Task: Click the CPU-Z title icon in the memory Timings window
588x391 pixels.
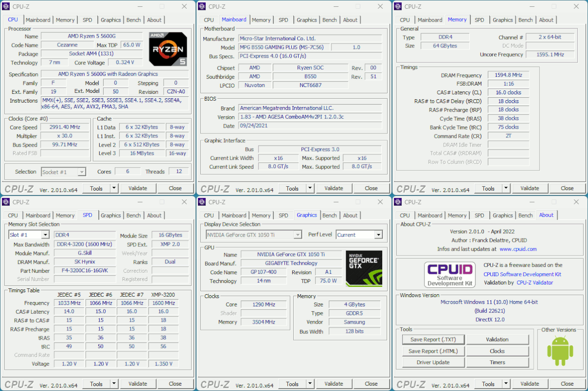Action: click(398, 6)
